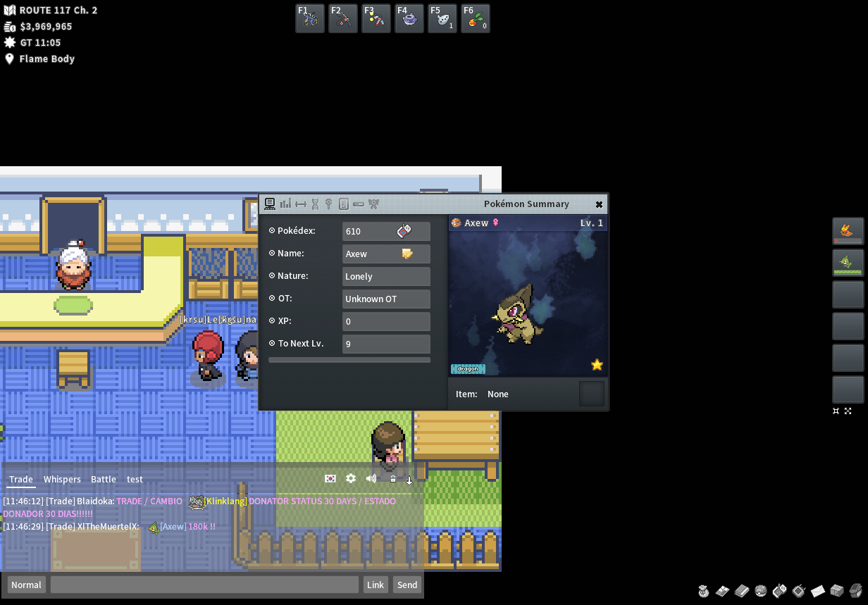Use the F1 bicycle hotkey item

point(310,18)
